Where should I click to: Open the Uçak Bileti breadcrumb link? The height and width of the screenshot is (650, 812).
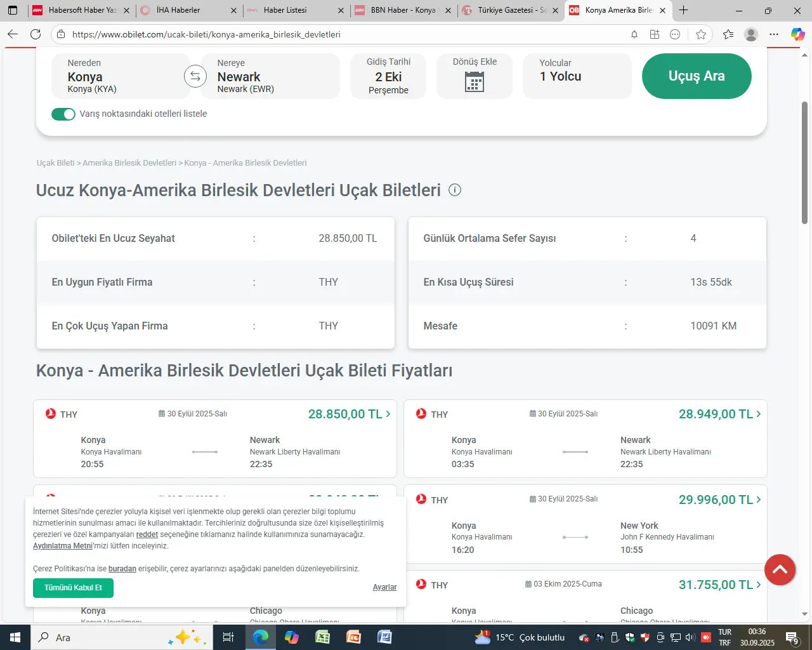click(x=55, y=163)
